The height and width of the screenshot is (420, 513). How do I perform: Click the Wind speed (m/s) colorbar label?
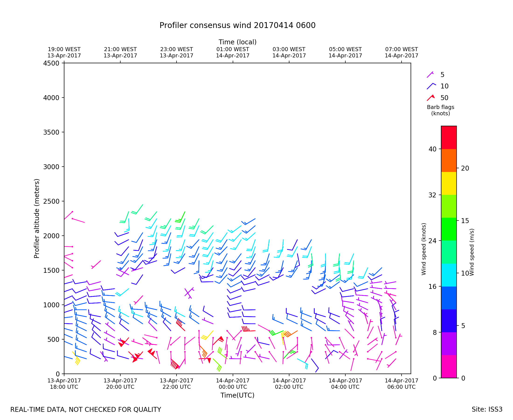click(x=472, y=252)
